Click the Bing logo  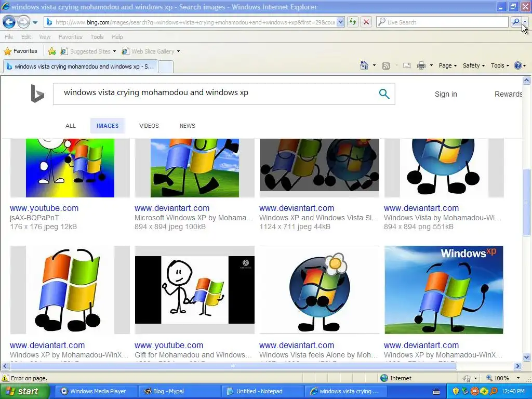click(37, 94)
